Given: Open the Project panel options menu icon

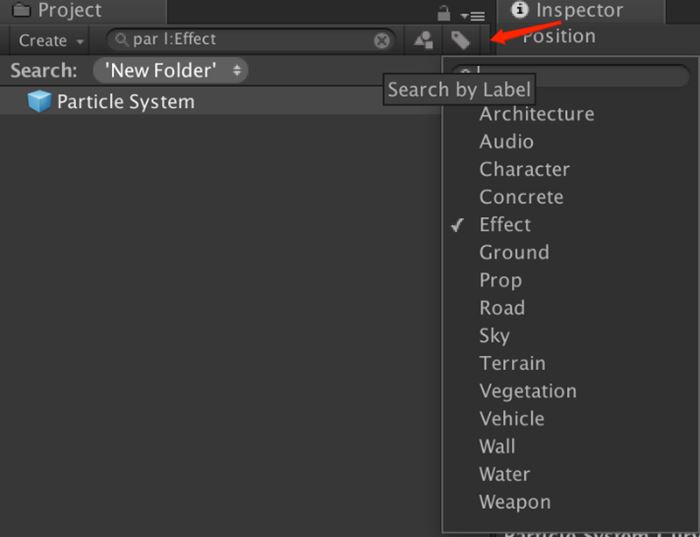Looking at the screenshot, I should pos(473,15).
